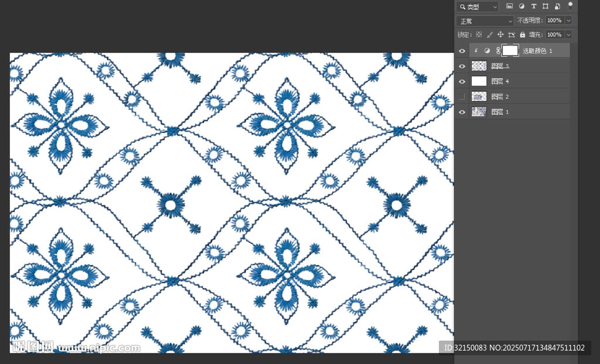
Task: Expand the fill slider arrow
Action: (x=568, y=35)
